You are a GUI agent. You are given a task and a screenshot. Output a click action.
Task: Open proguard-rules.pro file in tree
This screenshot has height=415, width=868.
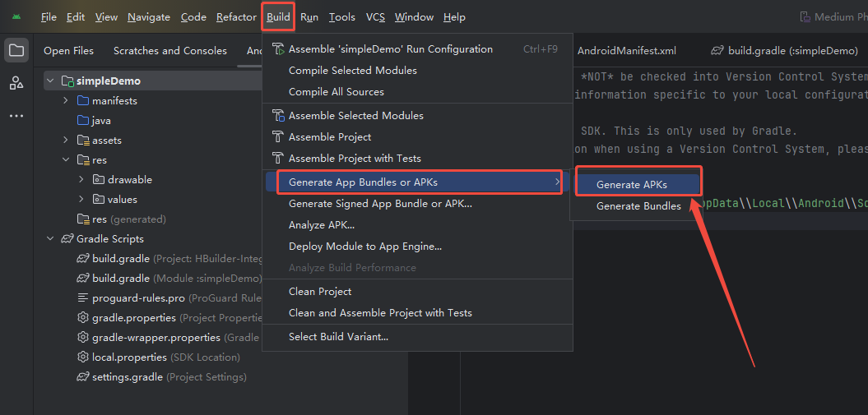[x=138, y=298]
